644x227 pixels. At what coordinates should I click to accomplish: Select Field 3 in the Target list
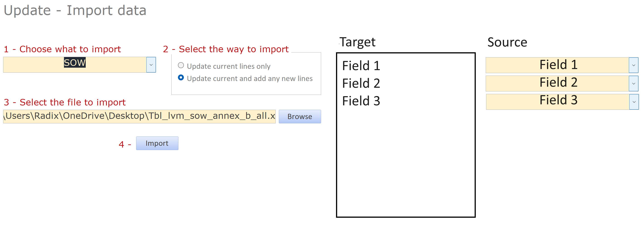click(361, 101)
